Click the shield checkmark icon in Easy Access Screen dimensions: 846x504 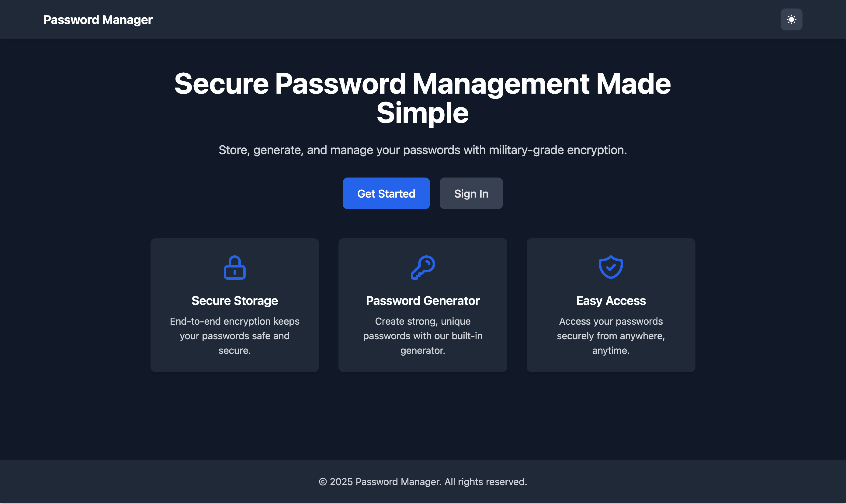click(x=611, y=268)
